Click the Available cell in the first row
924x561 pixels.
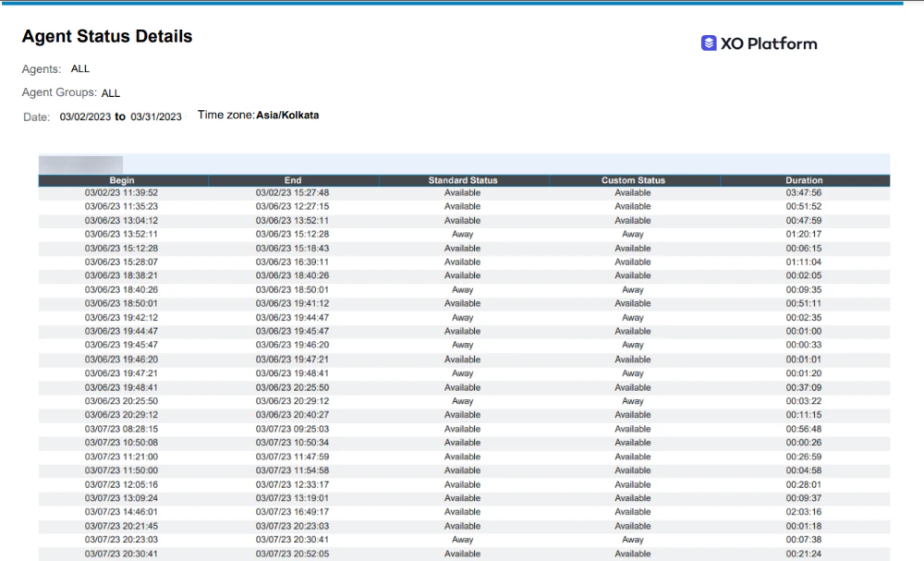pos(462,193)
